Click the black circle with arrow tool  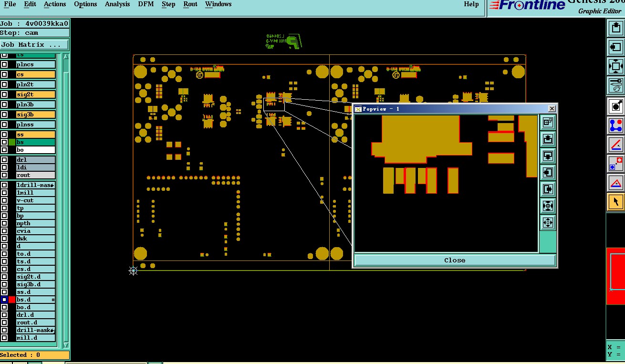click(615, 106)
